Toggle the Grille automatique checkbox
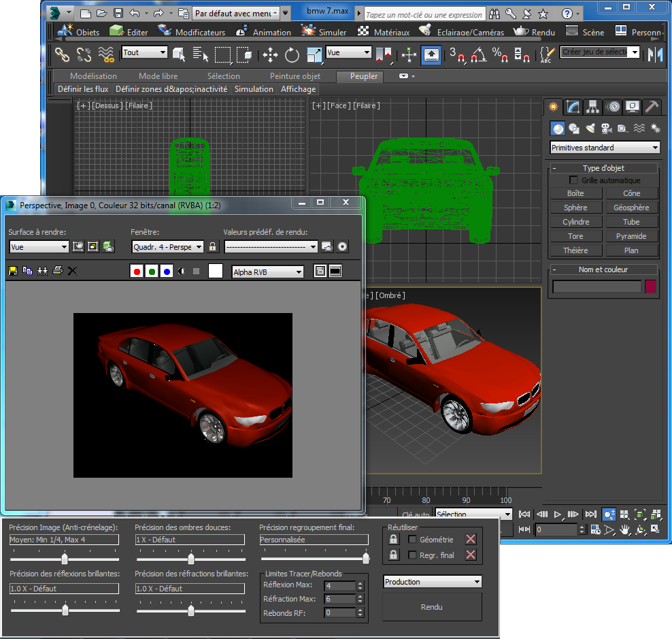 tap(573, 180)
